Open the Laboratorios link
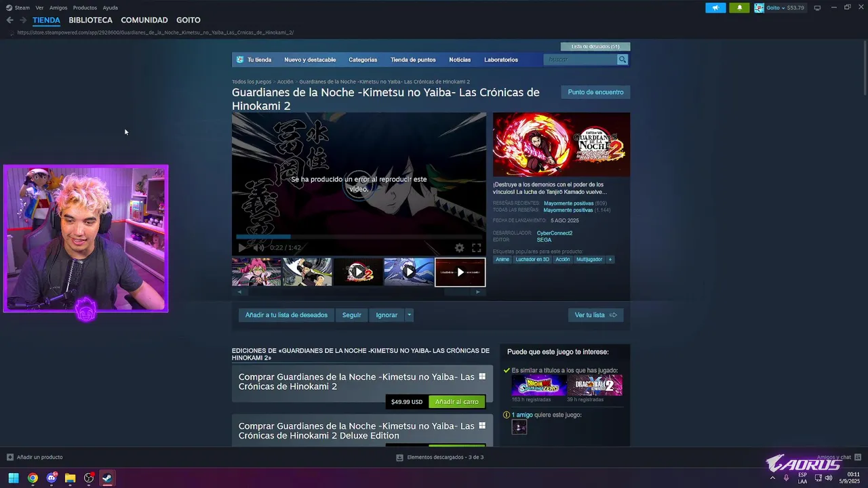Image resolution: width=868 pixels, height=488 pixels. coord(501,60)
